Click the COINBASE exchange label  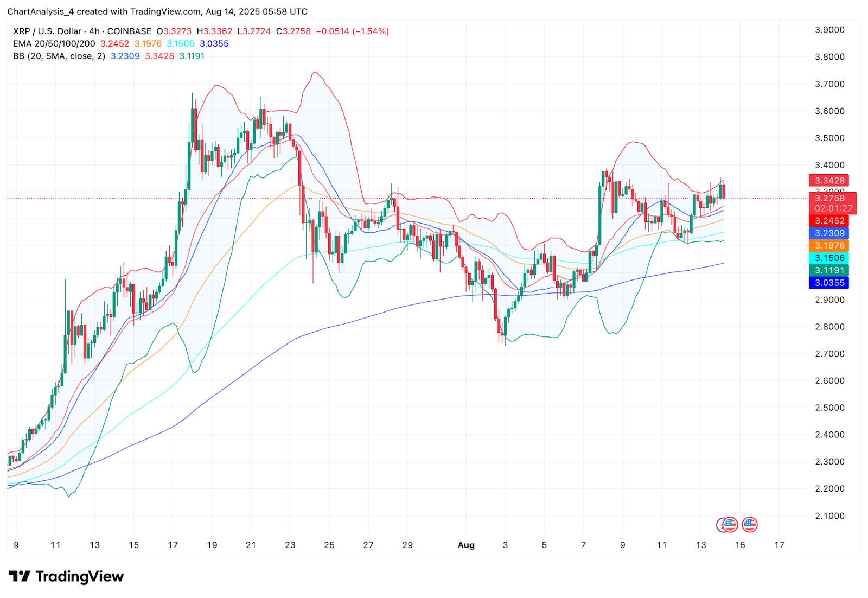click(x=129, y=31)
